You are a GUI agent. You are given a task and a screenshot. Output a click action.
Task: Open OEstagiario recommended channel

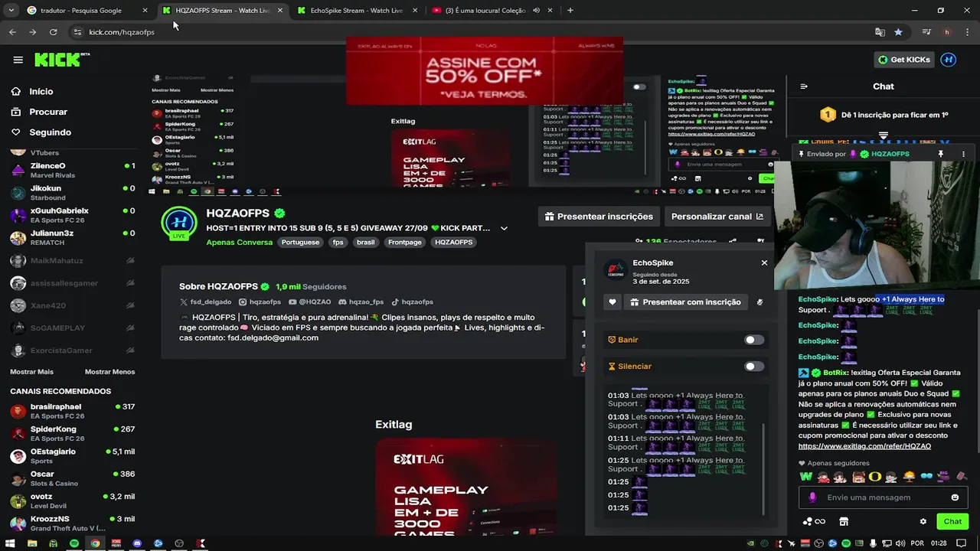point(73,456)
